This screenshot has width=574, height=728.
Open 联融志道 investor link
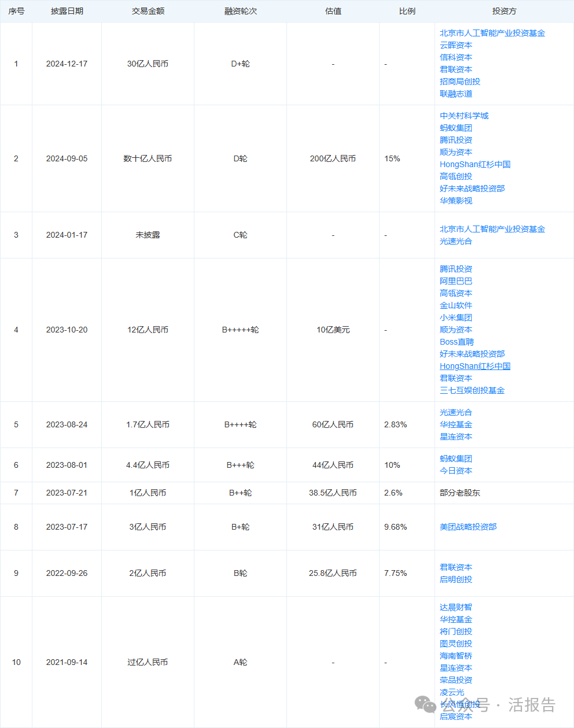click(456, 94)
